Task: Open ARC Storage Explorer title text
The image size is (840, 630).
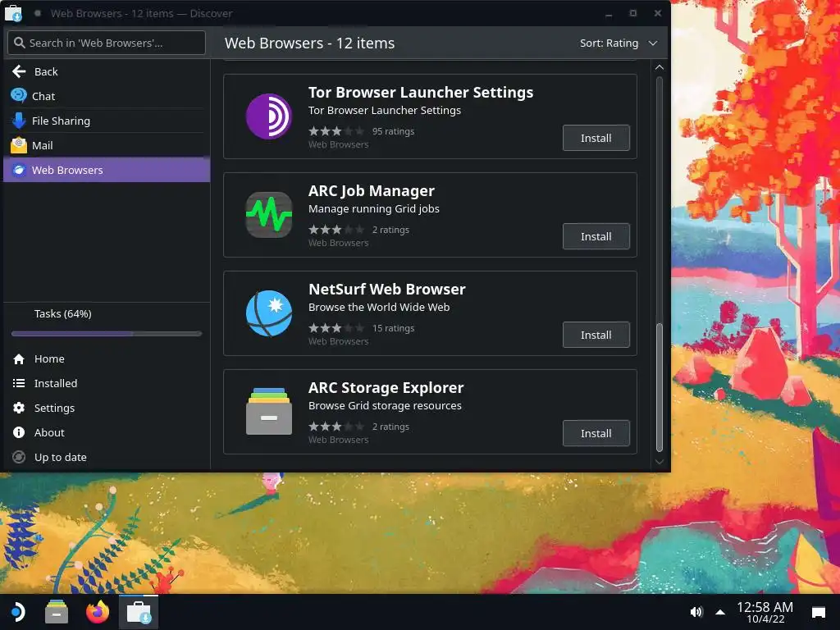Action: [386, 387]
